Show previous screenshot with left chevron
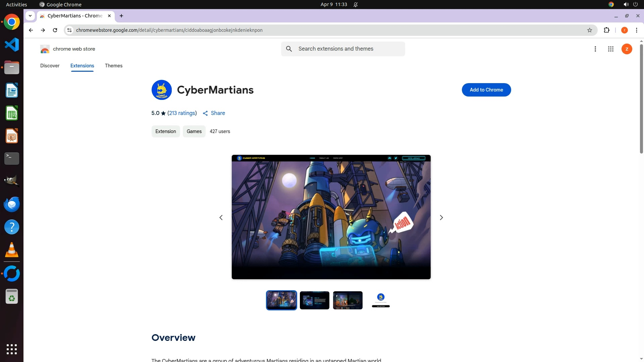The height and width of the screenshot is (362, 644). 221,218
